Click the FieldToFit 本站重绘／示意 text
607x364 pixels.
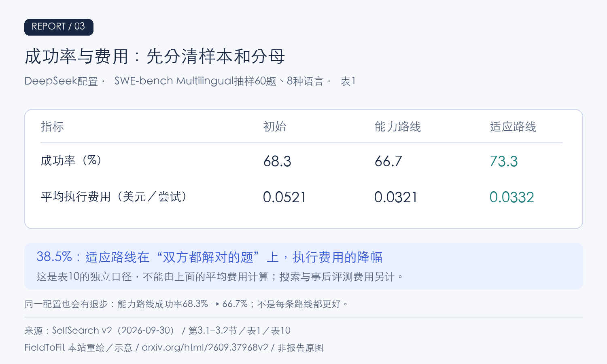(79, 347)
